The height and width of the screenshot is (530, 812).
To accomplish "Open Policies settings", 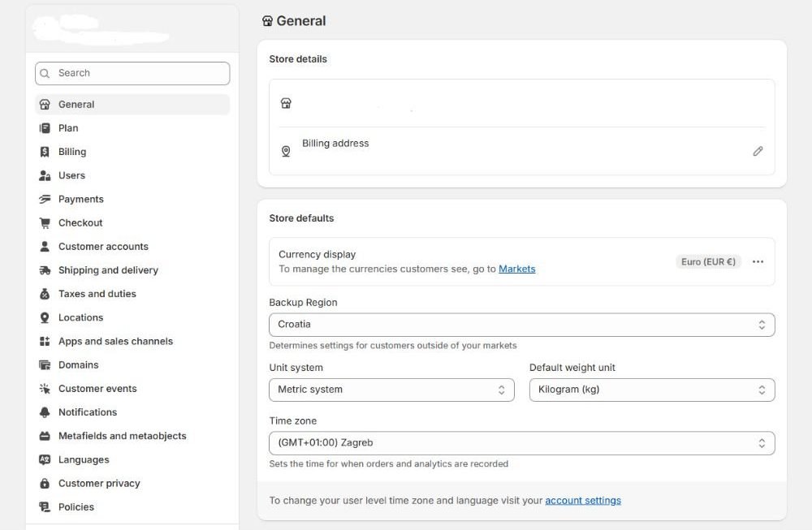I will point(132,507).
